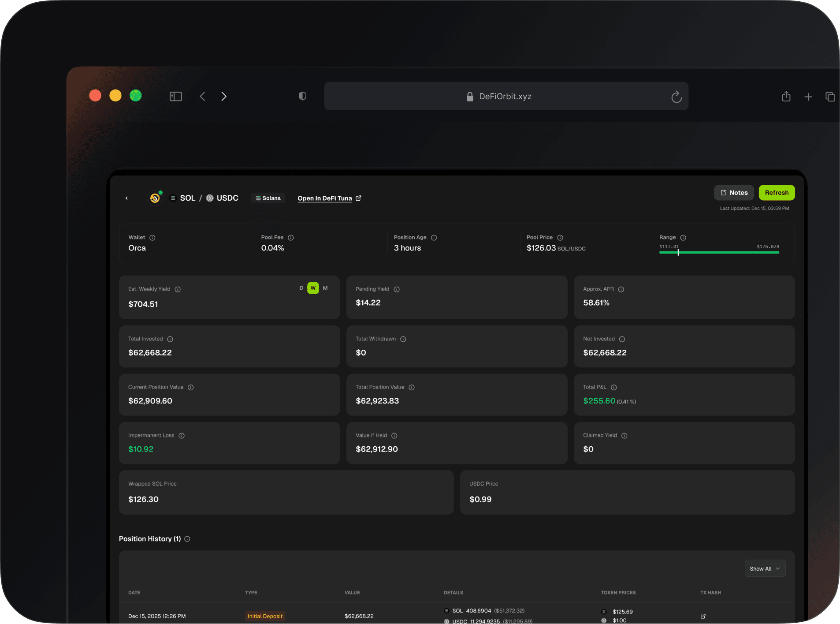Image resolution: width=840 pixels, height=624 pixels.
Task: Click the SOL token icon in title
Action: pyautogui.click(x=173, y=198)
